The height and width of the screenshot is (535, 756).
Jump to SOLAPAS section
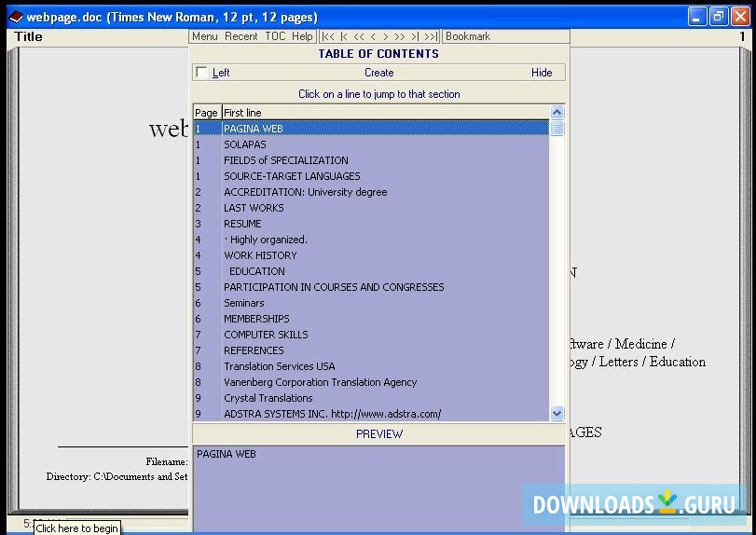[371, 144]
